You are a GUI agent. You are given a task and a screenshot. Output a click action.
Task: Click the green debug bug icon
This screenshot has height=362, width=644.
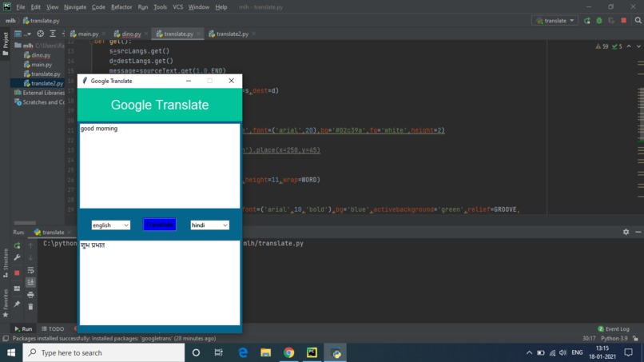pos(599,21)
